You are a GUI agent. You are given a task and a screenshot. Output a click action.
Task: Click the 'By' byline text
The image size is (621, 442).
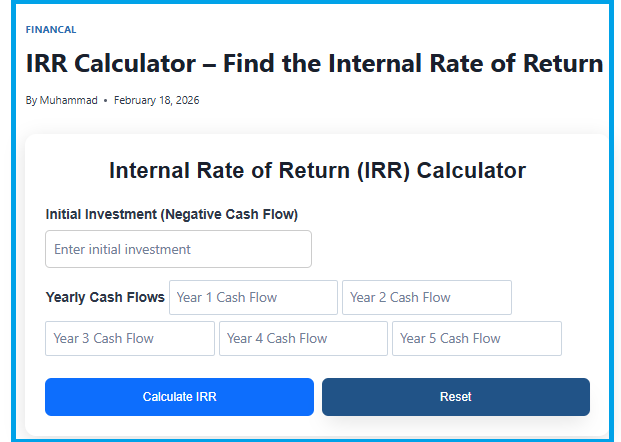[x=32, y=101]
